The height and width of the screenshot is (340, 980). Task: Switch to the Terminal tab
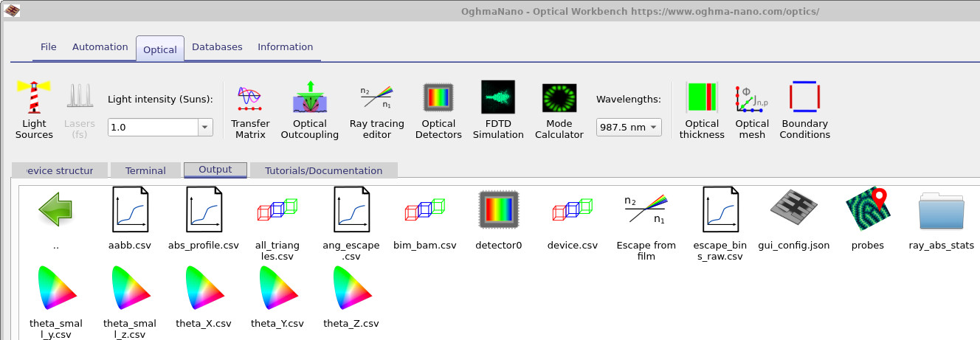145,170
